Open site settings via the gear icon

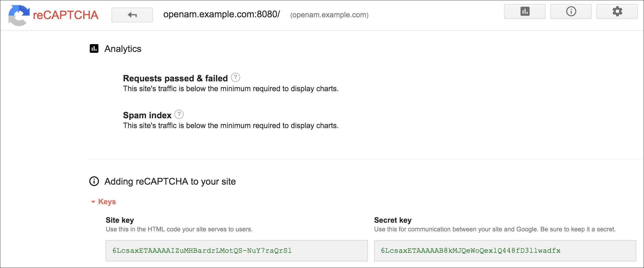617,12
